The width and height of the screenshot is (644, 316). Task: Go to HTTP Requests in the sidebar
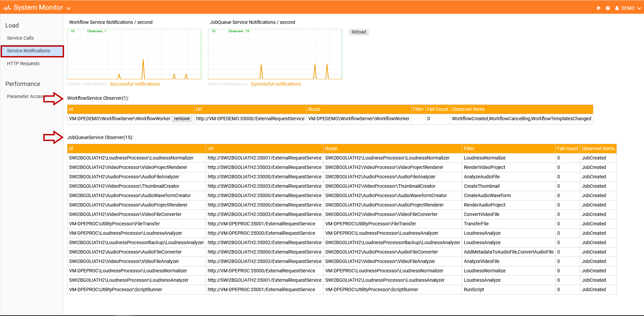click(23, 63)
